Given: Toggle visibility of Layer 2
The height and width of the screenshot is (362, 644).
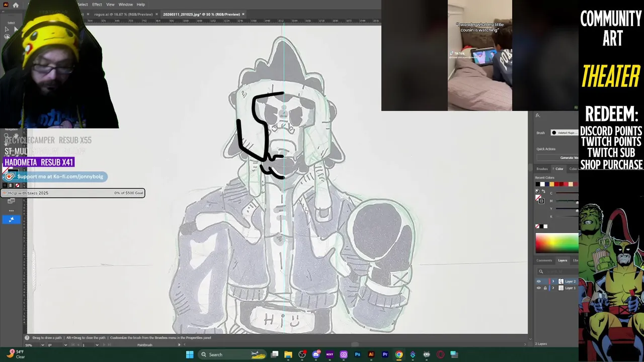Looking at the screenshot, I should click(539, 282).
